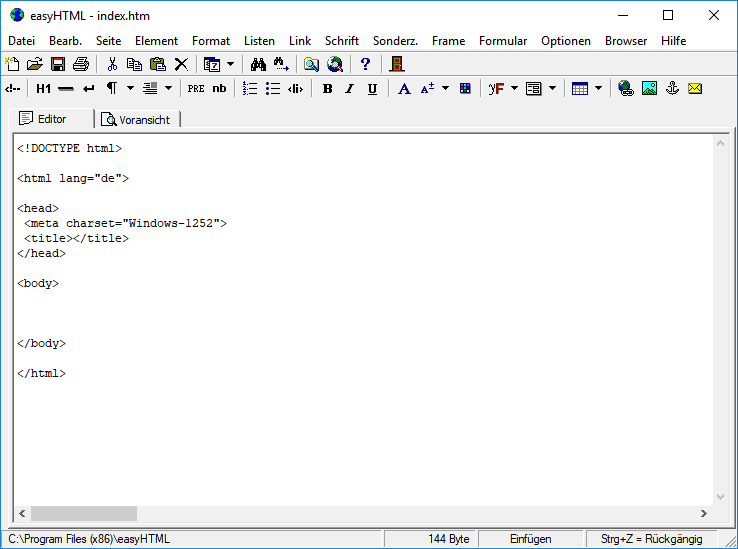Screen dimensions: 738x549
Task: Expand the paragraph symbol dropdown arrow
Action: (x=130, y=88)
